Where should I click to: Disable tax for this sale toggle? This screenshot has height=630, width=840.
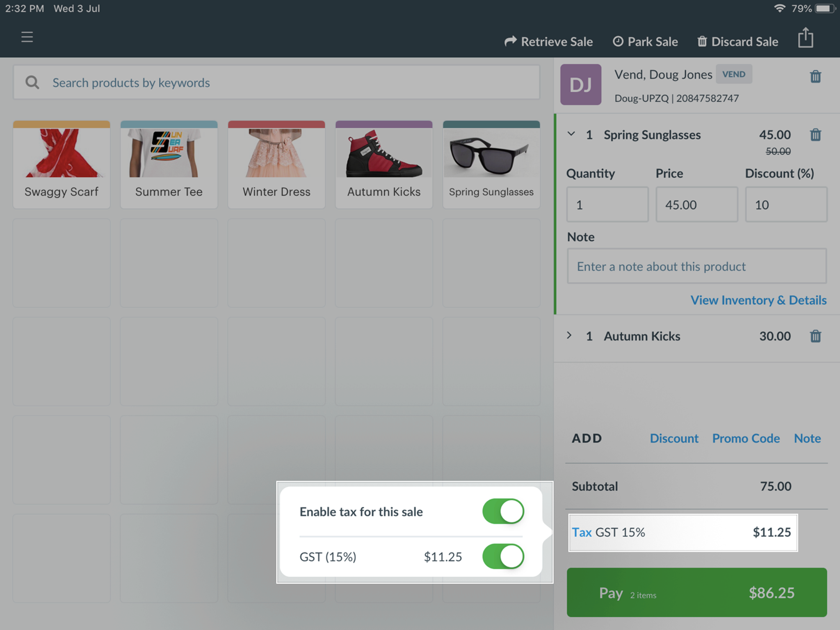tap(503, 511)
